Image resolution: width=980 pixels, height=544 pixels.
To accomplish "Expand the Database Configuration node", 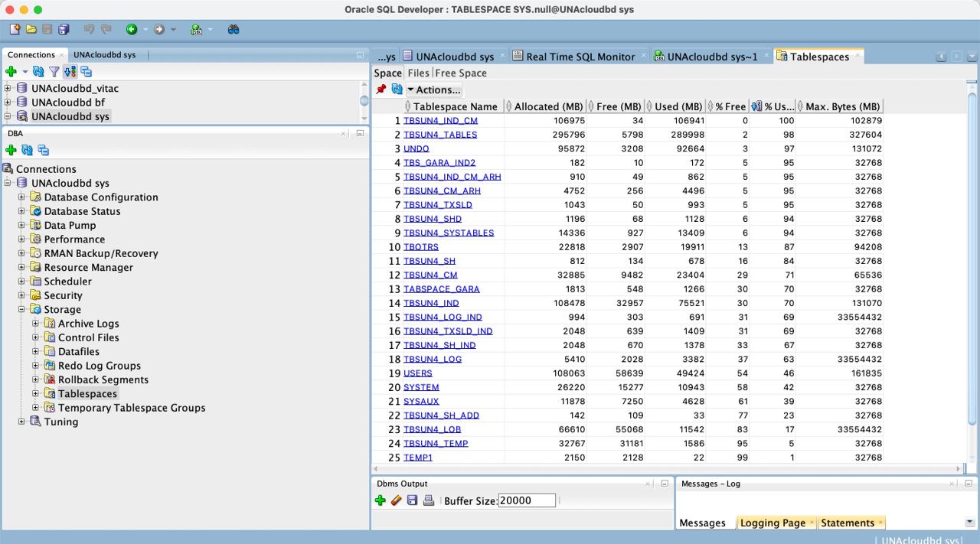I will click(x=22, y=197).
